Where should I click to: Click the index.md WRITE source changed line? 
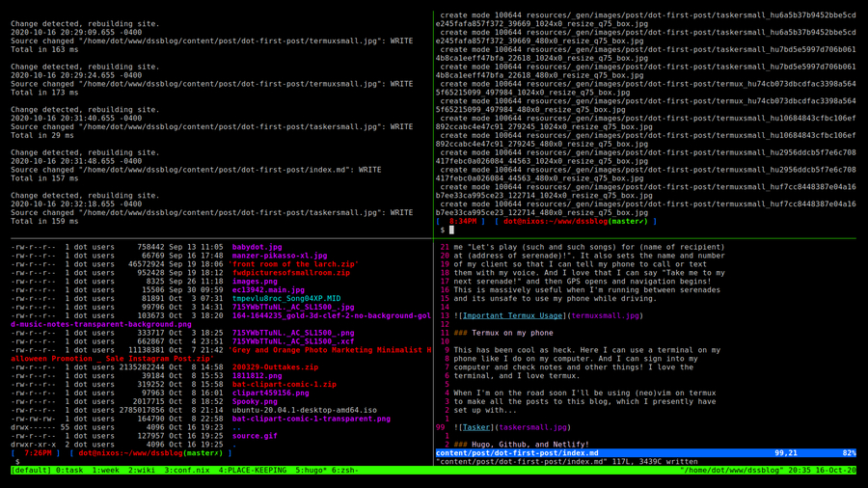coord(196,170)
